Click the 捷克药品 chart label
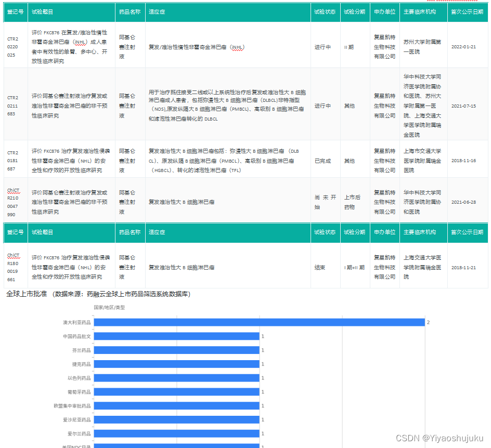The image size is (491, 448). (82, 364)
